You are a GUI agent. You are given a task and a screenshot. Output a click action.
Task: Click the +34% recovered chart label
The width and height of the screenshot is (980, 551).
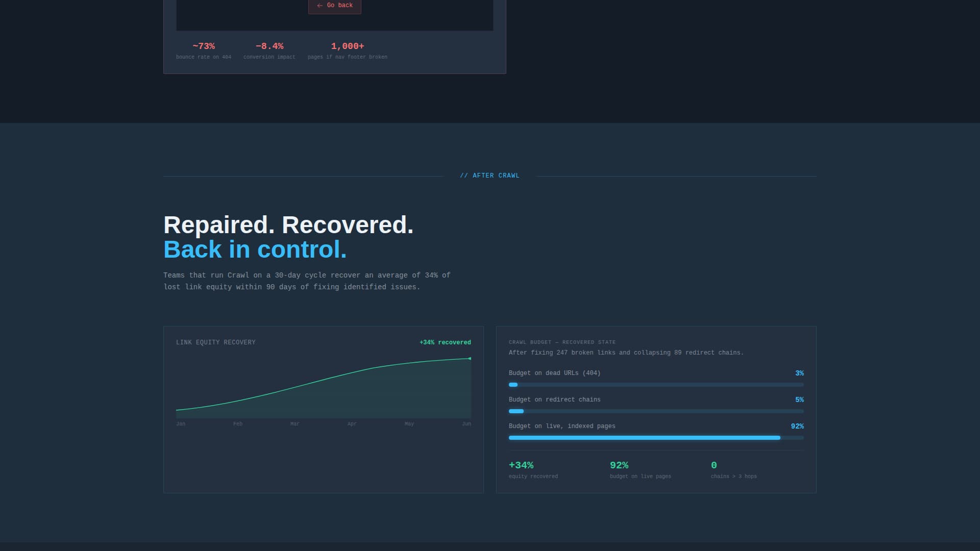[x=445, y=342]
